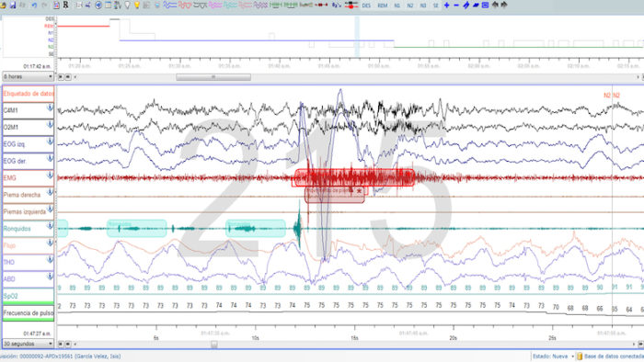This screenshot has width=644, height=362.
Task: Toggle the Ronquidos channel arrow
Action: coord(50,226)
